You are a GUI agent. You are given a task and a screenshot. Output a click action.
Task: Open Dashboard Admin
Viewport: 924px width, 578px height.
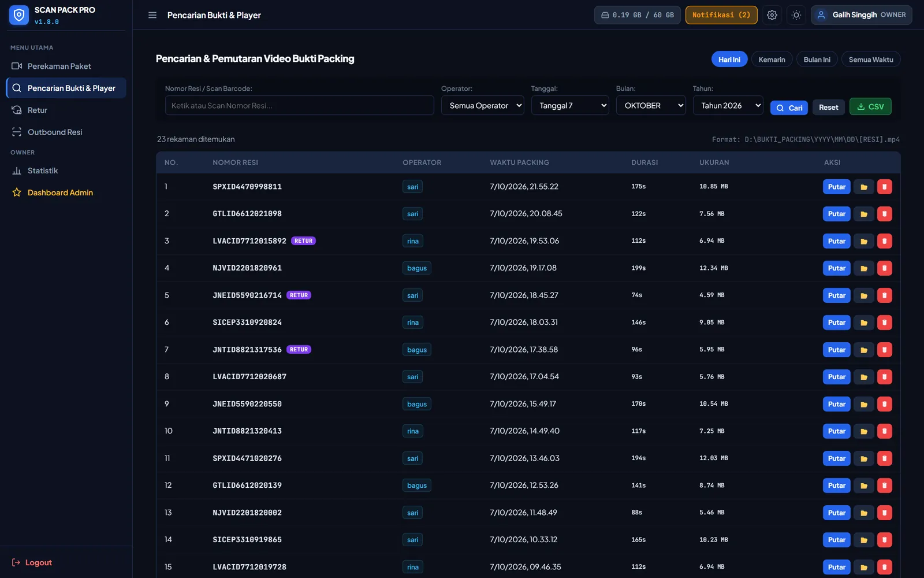[66, 192]
